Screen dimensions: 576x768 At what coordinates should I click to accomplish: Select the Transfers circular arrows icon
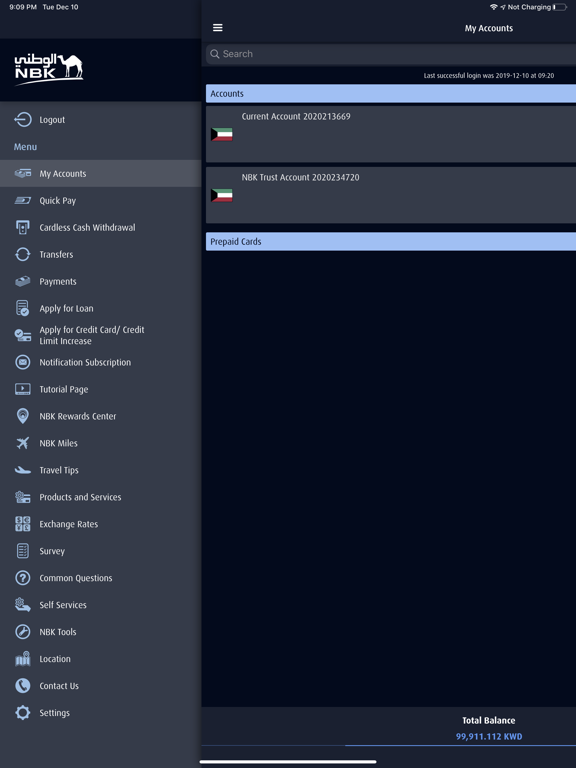(x=23, y=254)
